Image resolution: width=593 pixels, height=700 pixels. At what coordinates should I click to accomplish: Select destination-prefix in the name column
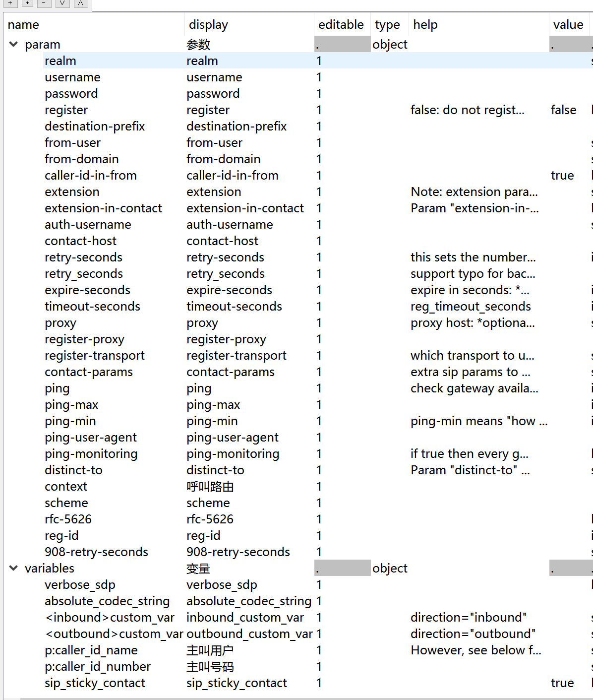click(95, 127)
